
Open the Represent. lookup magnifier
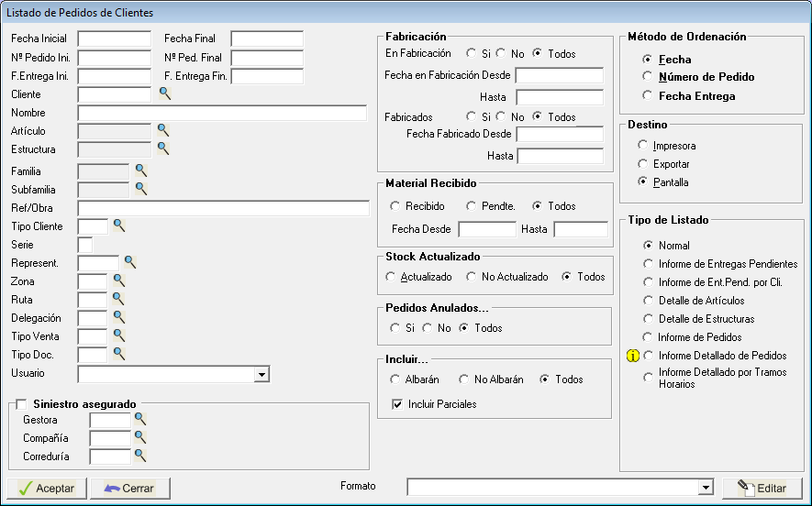pos(130,262)
